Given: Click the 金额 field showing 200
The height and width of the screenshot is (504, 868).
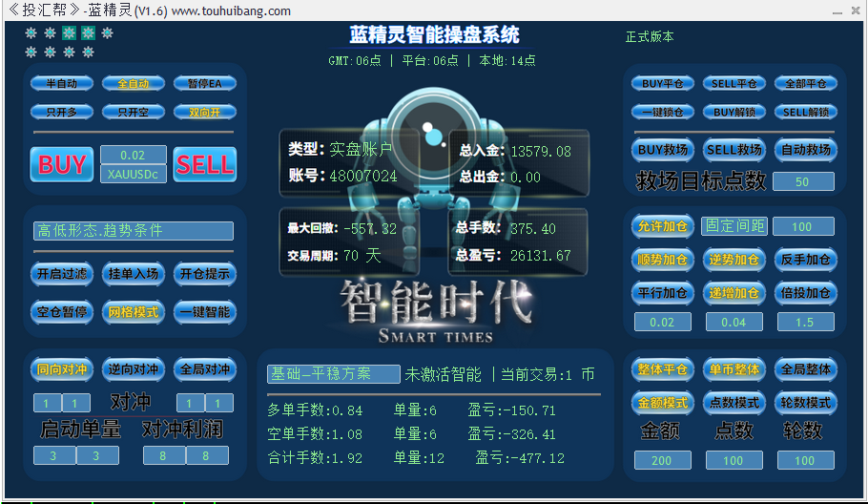Looking at the screenshot, I should (663, 460).
